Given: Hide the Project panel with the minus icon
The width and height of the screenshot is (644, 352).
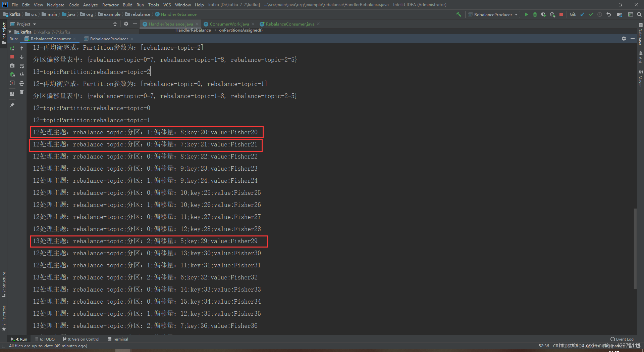Looking at the screenshot, I should [135, 24].
